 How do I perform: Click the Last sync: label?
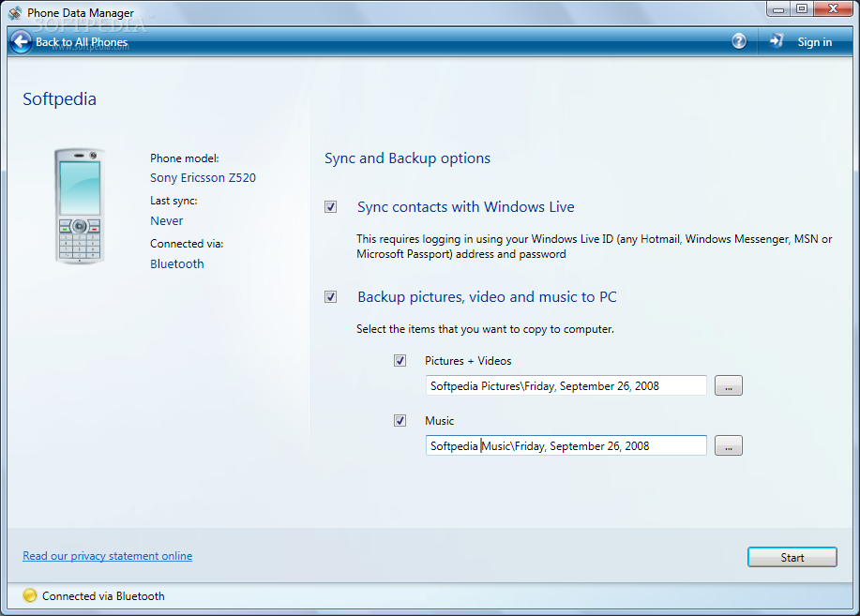point(174,201)
